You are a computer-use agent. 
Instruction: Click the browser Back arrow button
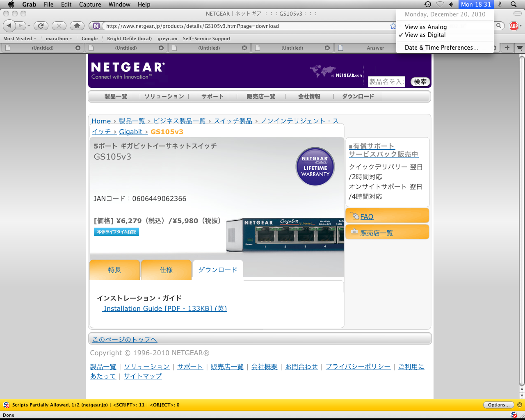point(9,26)
